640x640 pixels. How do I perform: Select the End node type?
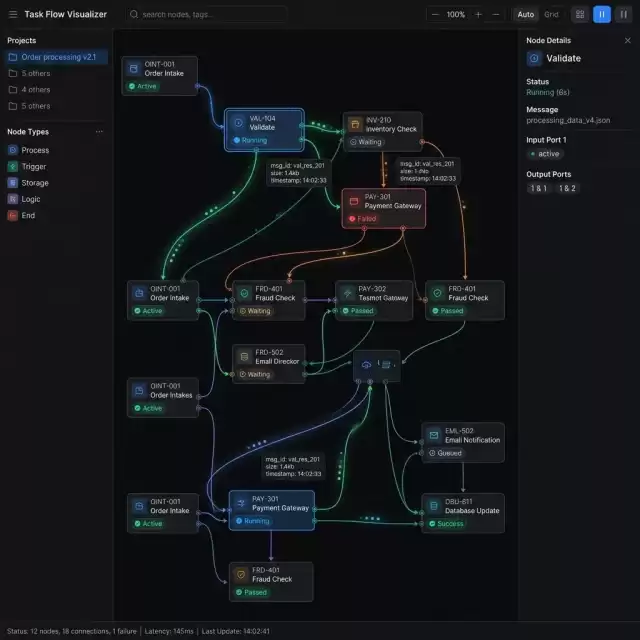[21, 216]
